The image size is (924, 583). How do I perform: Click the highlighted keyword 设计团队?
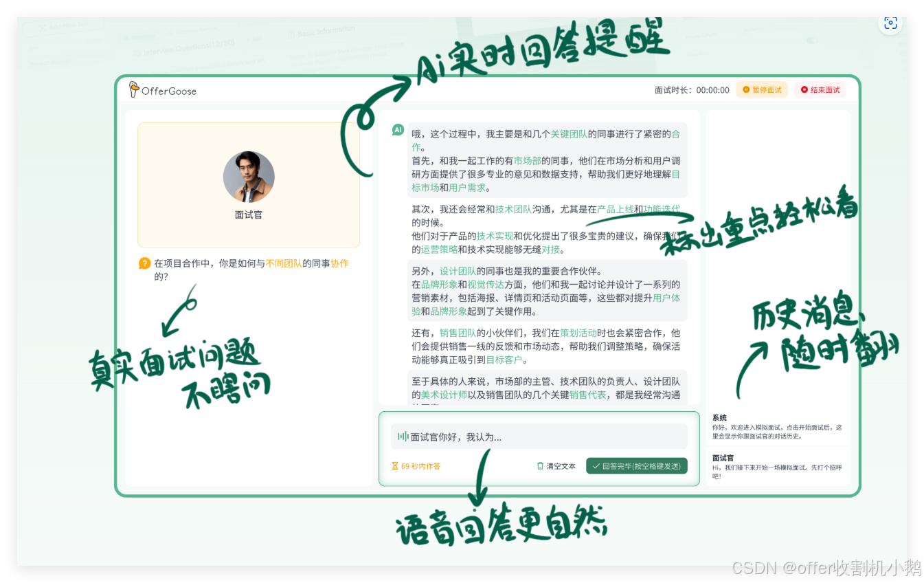click(458, 271)
